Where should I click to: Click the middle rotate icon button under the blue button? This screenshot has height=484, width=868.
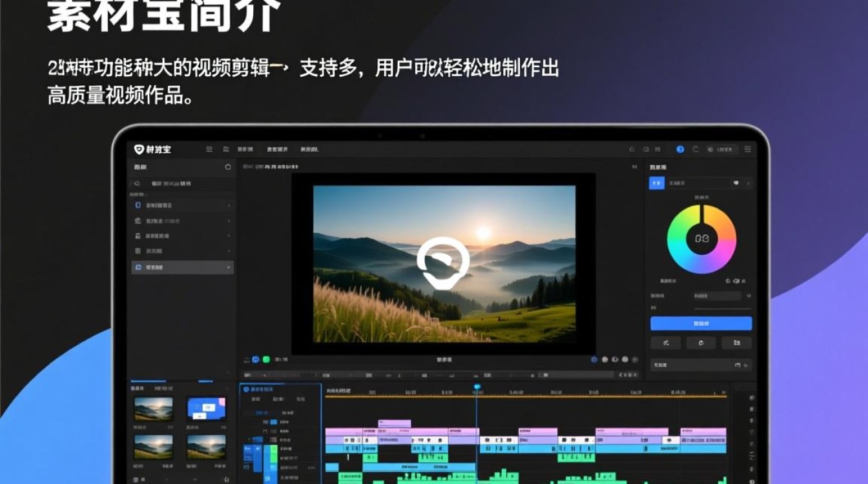click(701, 343)
